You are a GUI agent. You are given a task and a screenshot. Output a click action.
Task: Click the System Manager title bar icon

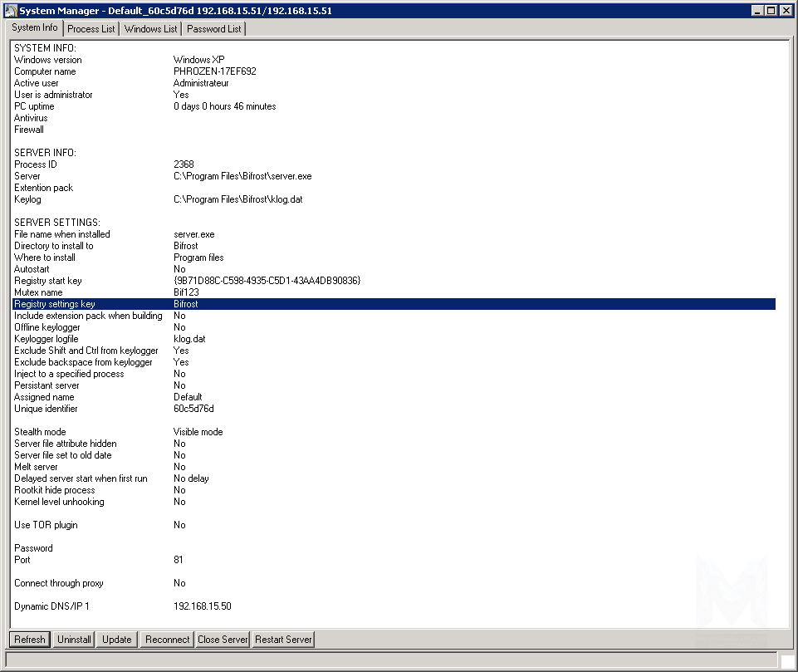coord(12,11)
